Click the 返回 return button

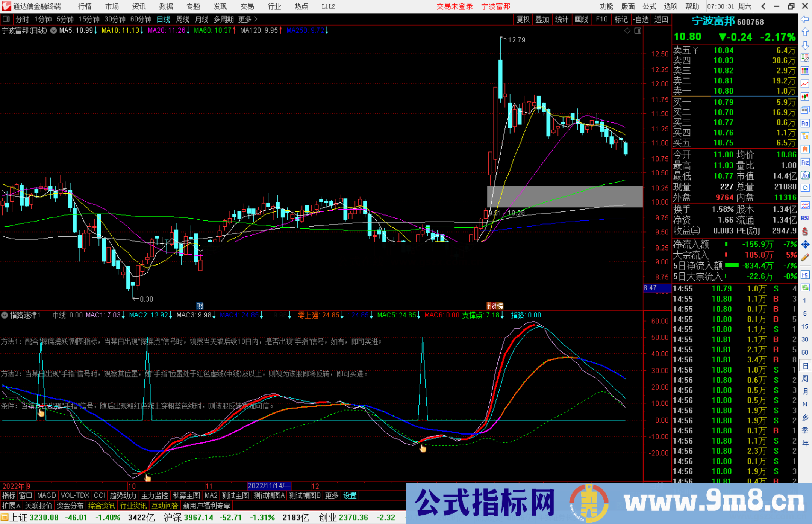(661, 19)
